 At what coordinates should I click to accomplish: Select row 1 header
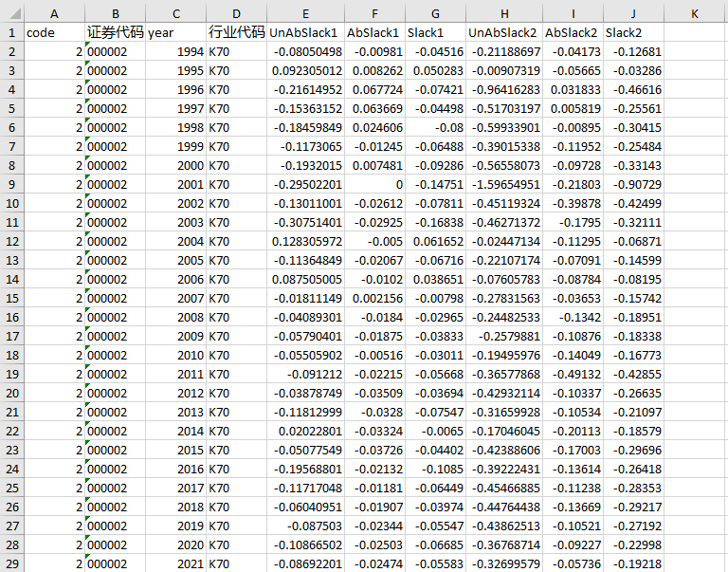point(12,32)
